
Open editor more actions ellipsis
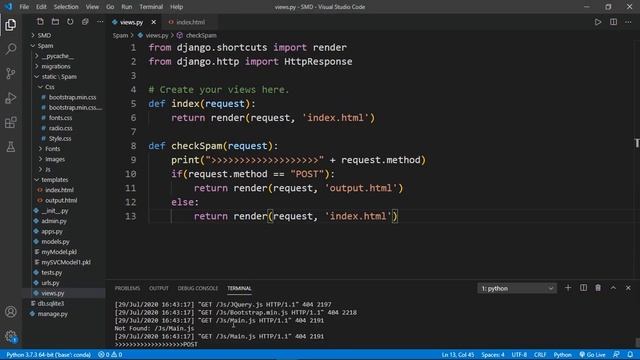click(628, 22)
